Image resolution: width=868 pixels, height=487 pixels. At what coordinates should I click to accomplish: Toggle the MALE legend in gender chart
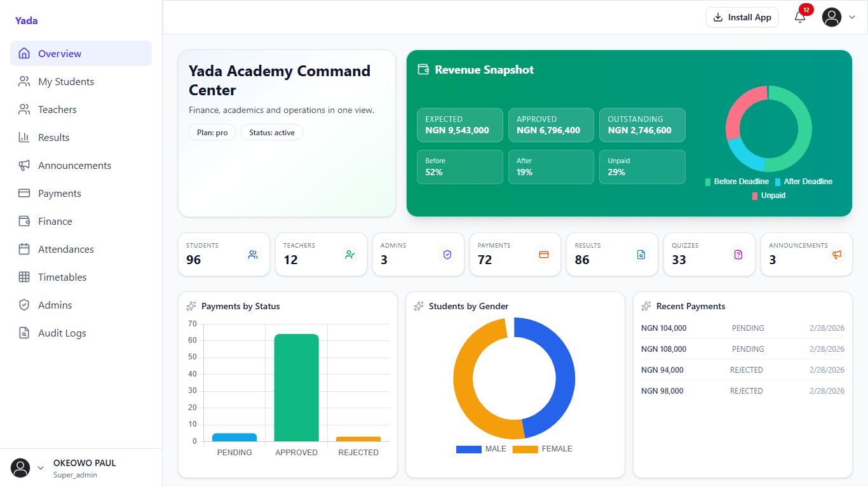[481, 449]
